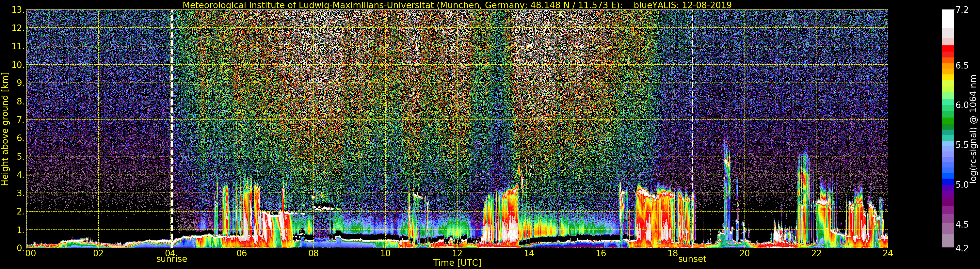Click the 22 tick on the time axis
Viewport: 980px width, 269px height.
coord(816,253)
